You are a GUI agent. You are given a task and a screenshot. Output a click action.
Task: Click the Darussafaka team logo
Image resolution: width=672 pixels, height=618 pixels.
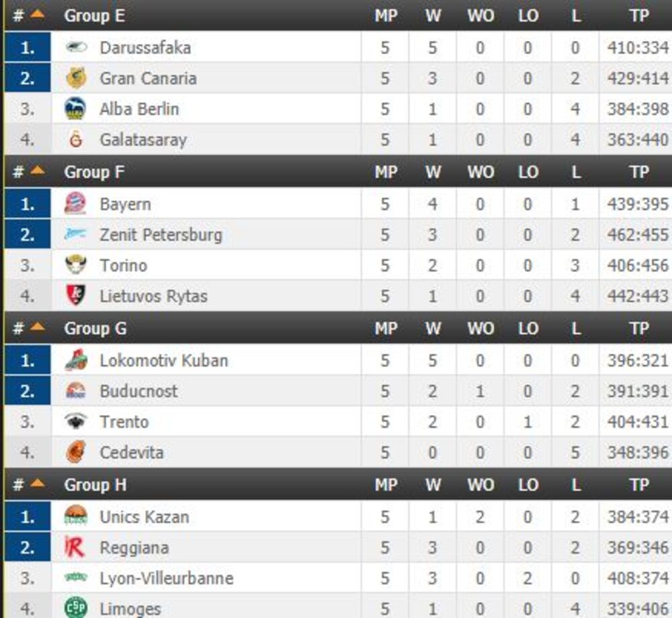click(76, 47)
